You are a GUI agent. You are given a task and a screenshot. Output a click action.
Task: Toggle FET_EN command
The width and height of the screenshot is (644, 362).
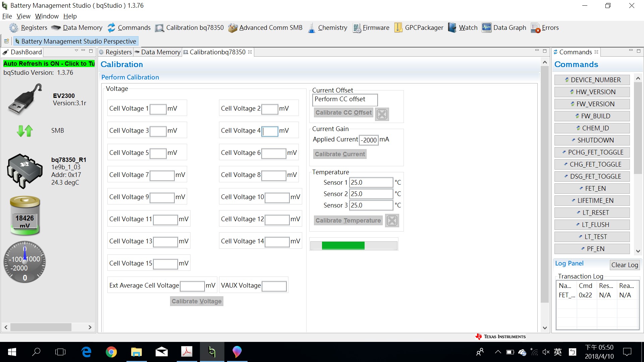coord(592,188)
